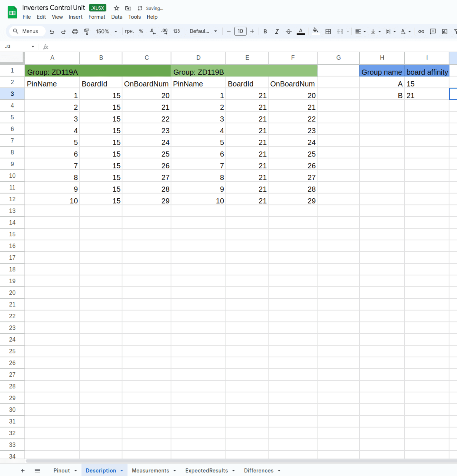Open the text color picker

pos(301,31)
